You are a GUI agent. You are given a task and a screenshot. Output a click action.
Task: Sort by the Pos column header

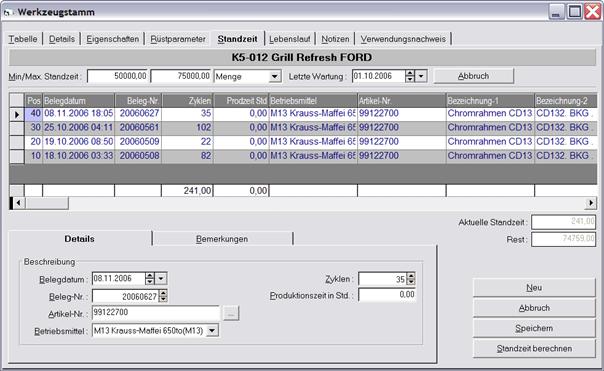point(34,101)
